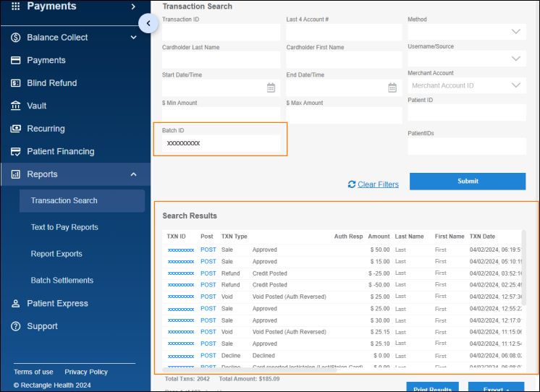Collapse the sidebar with the arrow button

pos(148,23)
